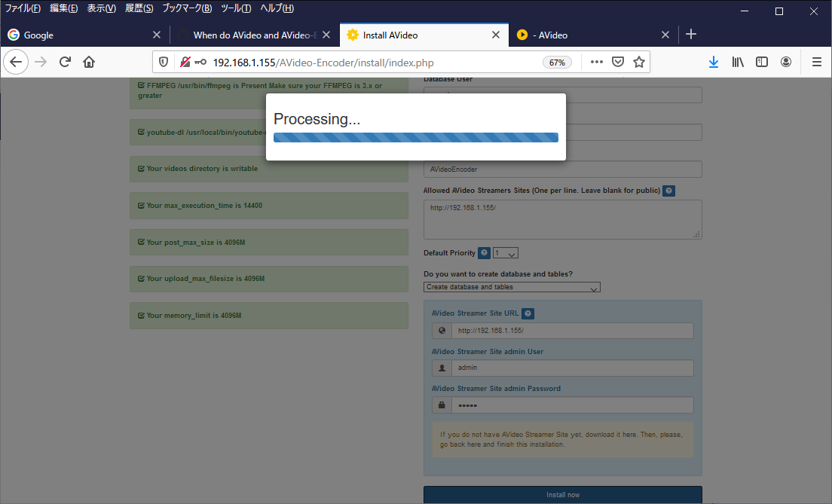The height and width of the screenshot is (504, 832).
Task: Click the Processing progress bar
Action: [415, 137]
